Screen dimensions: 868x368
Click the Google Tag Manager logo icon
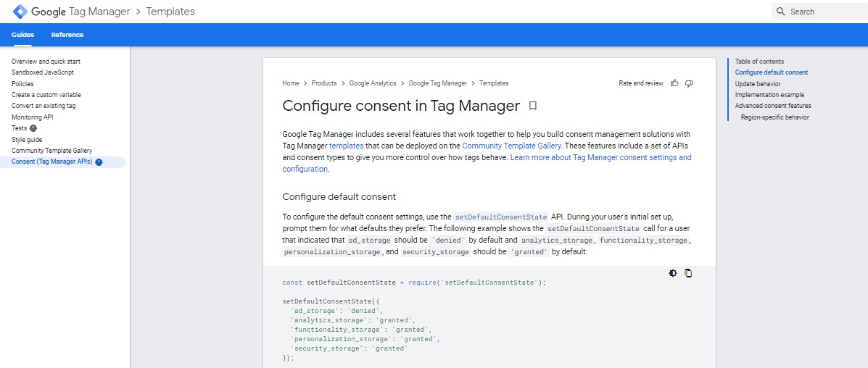point(20,11)
